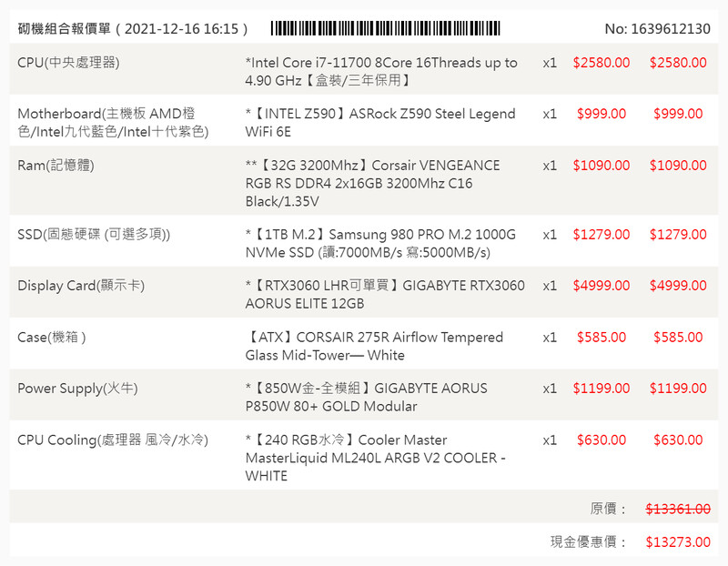Open the CORSAIR 275R Airflow case item
This screenshot has height=566, width=728.
[x=374, y=346]
